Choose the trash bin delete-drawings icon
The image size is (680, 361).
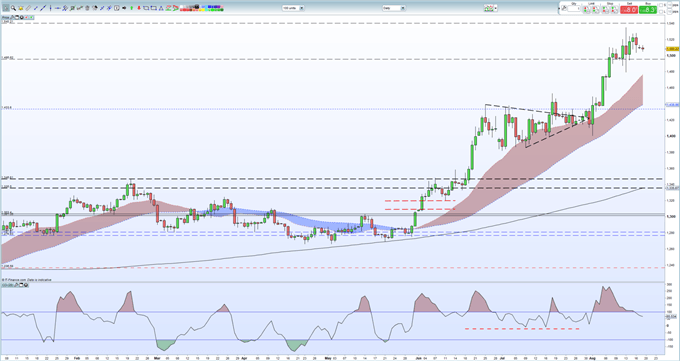pos(88,8)
